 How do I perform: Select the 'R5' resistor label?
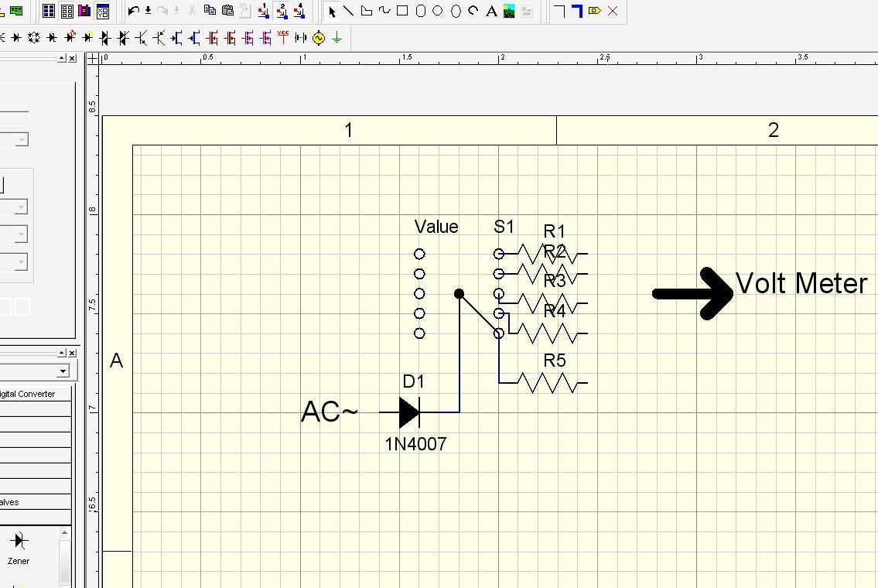(x=555, y=361)
